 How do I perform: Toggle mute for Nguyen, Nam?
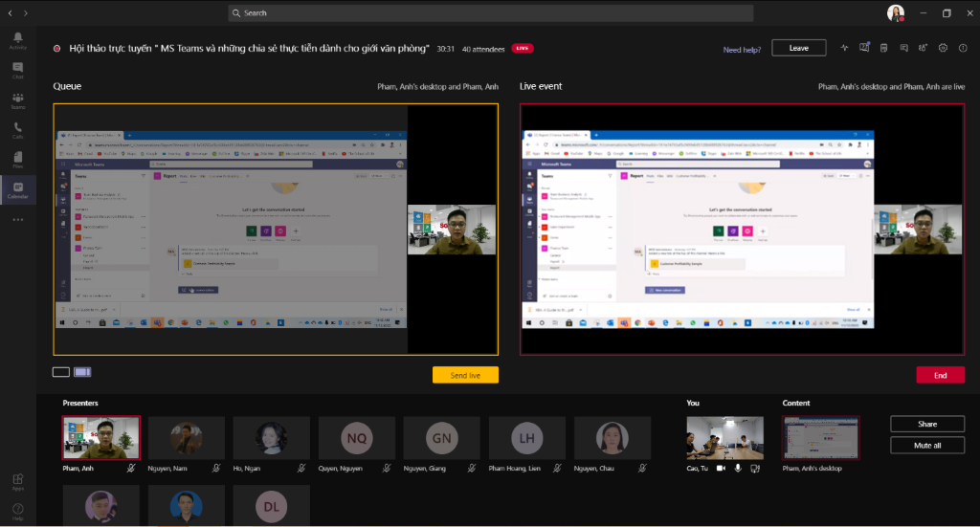216,468
